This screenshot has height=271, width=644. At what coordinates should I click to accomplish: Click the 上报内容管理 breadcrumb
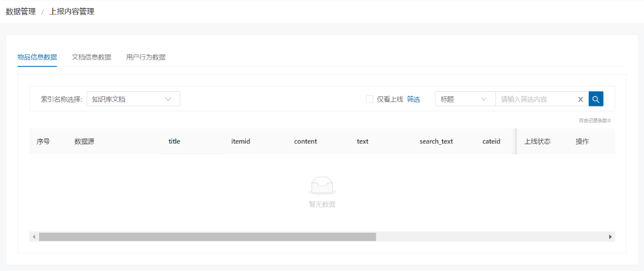(71, 11)
